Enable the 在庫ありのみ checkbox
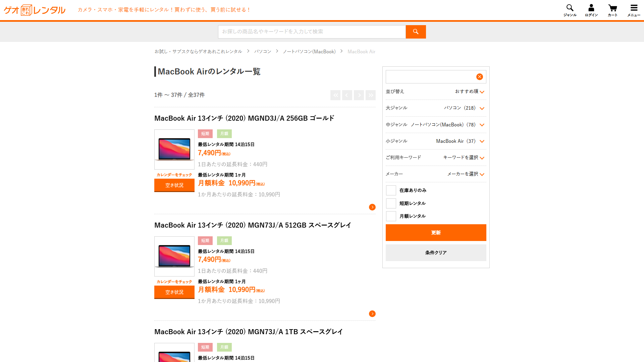The image size is (644, 362). (391, 190)
